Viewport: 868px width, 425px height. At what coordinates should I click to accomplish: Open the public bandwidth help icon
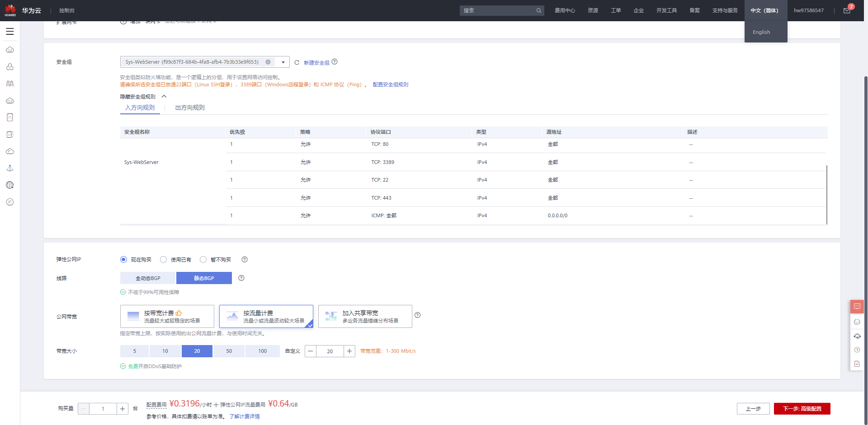(x=418, y=315)
